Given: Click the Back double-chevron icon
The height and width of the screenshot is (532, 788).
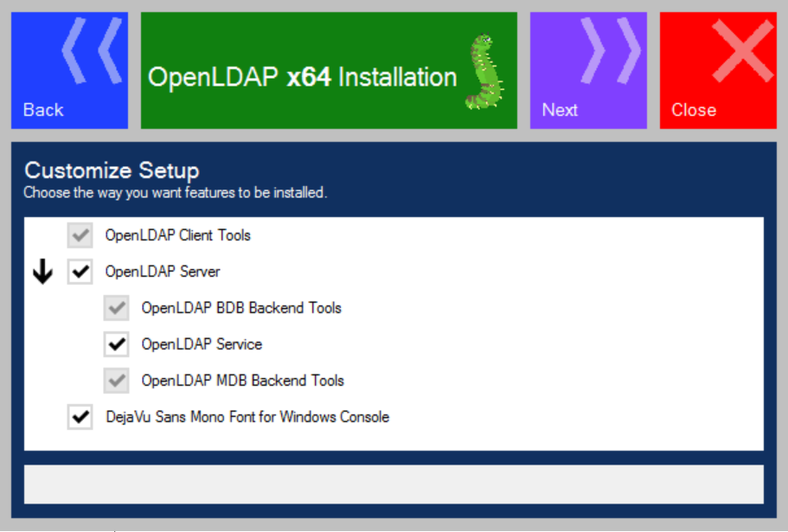Looking at the screenshot, I should (92, 50).
